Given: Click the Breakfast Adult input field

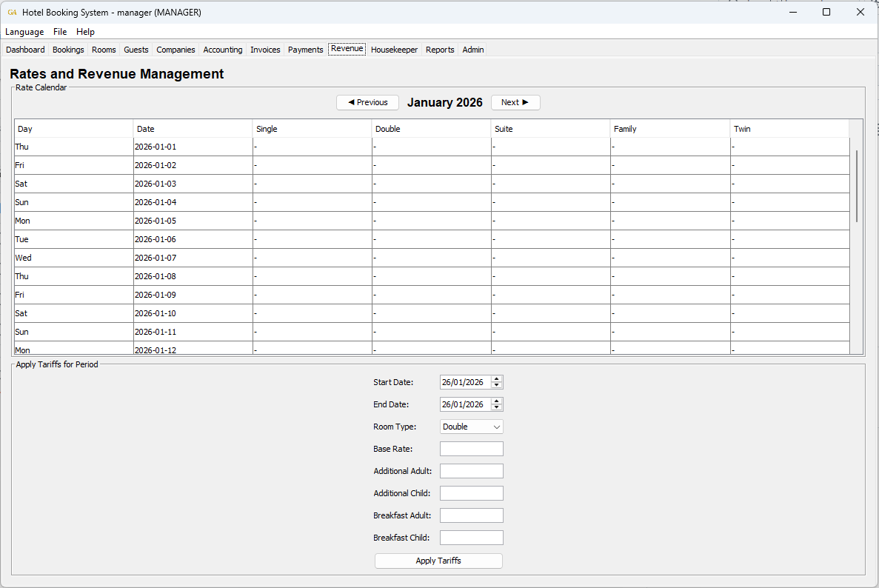Looking at the screenshot, I should tap(471, 515).
